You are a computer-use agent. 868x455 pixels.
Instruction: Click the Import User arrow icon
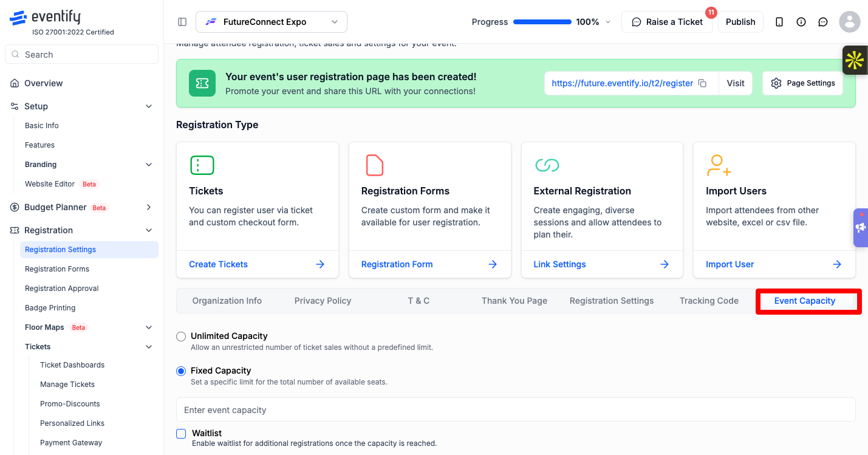click(x=837, y=264)
